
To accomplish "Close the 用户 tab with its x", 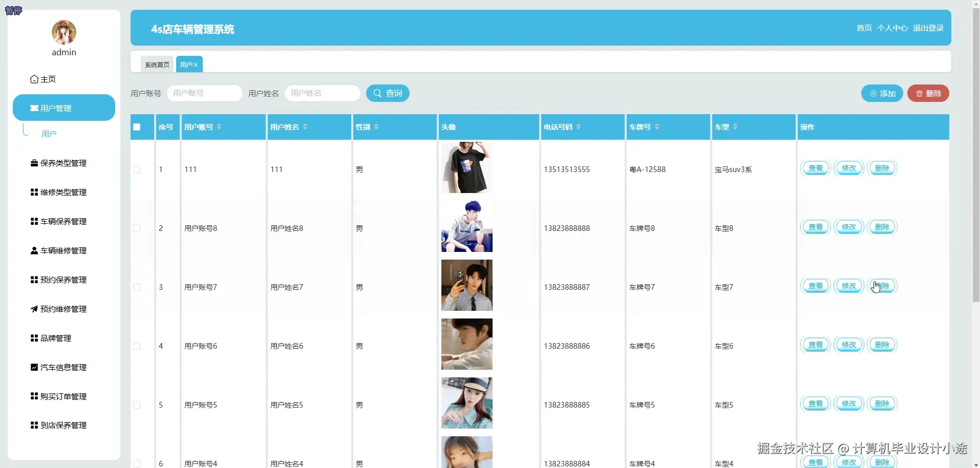I will click(196, 65).
